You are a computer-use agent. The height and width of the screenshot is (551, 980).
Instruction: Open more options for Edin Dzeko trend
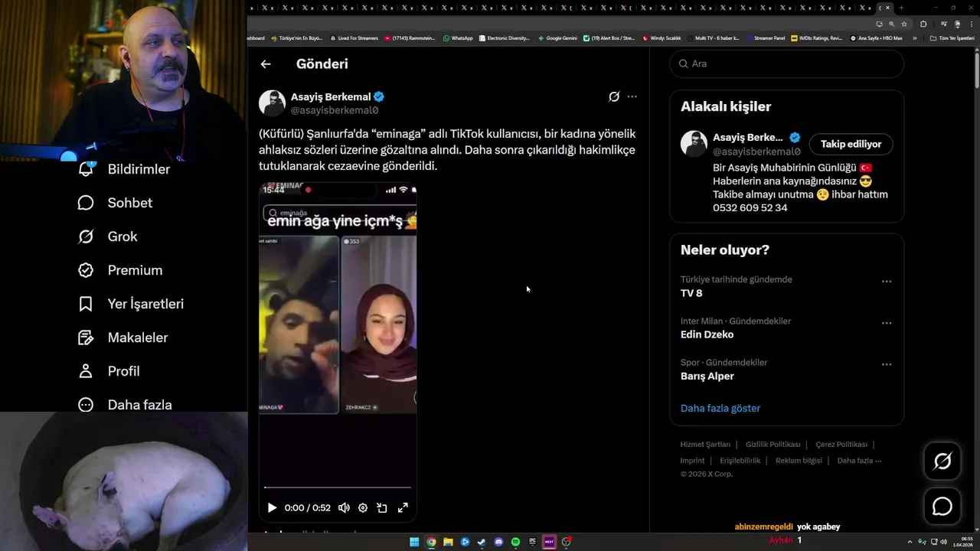click(887, 323)
